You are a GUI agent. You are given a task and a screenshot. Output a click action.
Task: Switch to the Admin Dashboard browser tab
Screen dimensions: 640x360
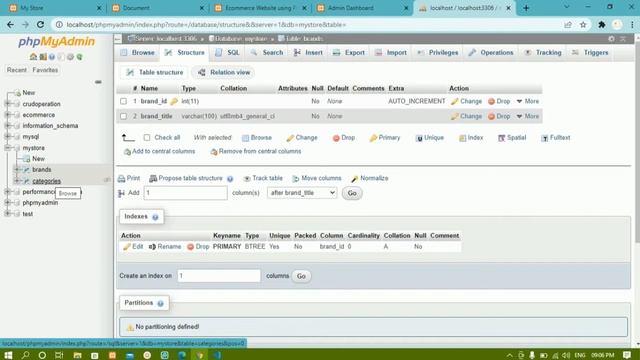pos(361,8)
